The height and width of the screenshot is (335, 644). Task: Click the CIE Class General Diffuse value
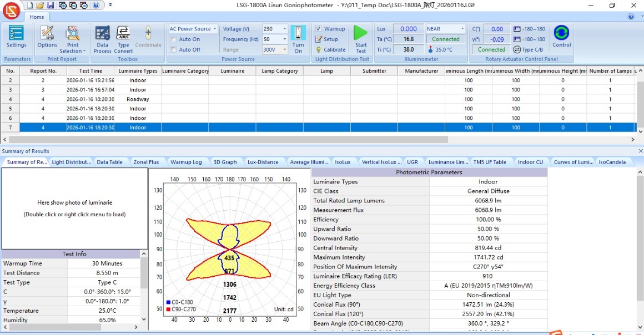pos(488,191)
